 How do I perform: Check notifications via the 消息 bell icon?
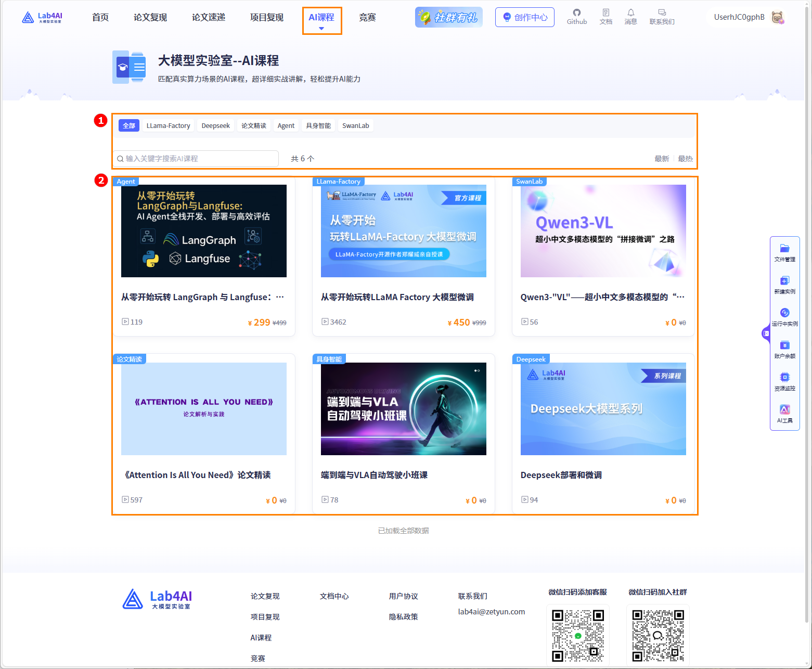(630, 17)
